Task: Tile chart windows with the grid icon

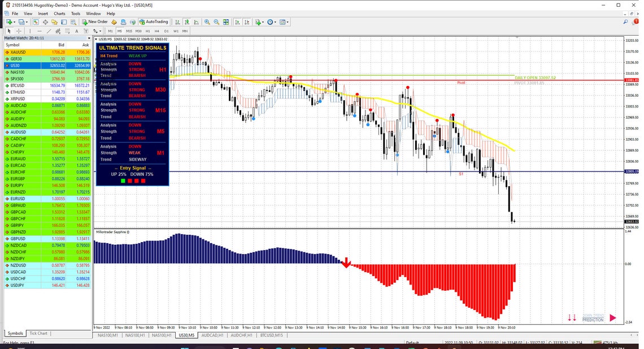Action: 225,21
